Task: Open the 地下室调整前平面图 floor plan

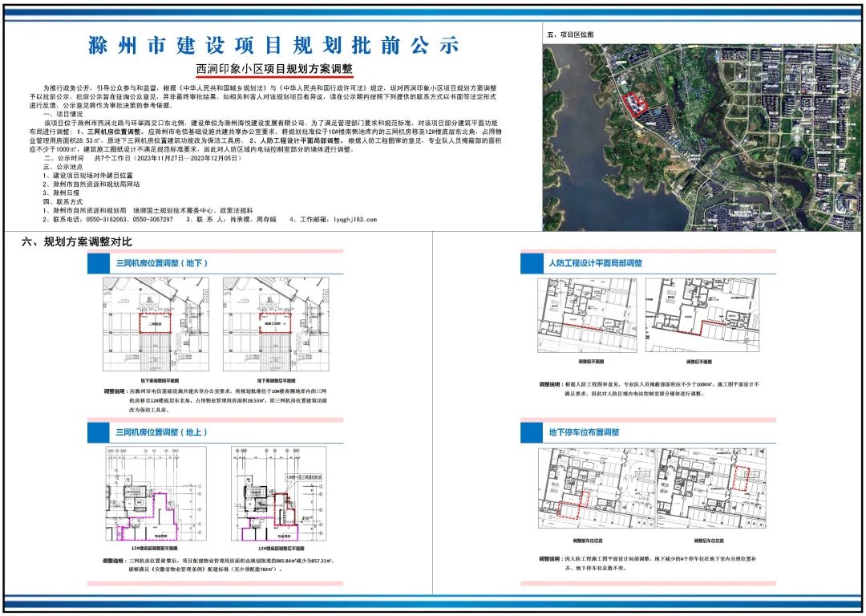Action: (156, 324)
